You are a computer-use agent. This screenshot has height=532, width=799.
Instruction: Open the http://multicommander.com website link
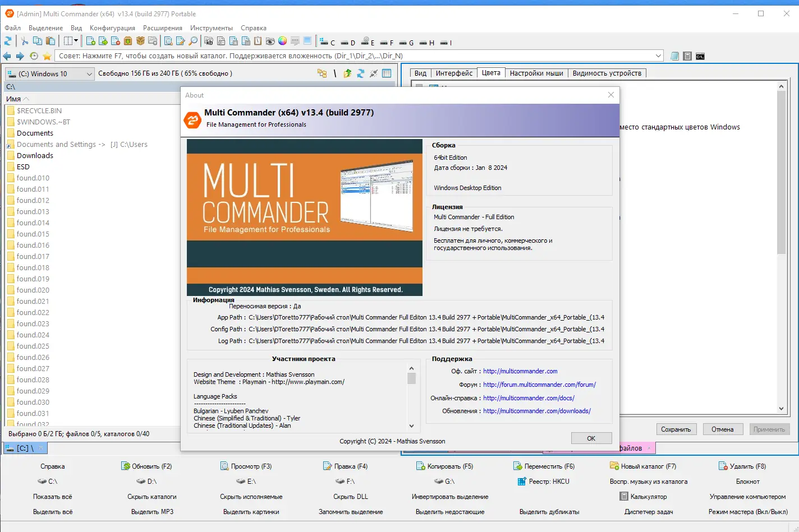[x=520, y=371]
